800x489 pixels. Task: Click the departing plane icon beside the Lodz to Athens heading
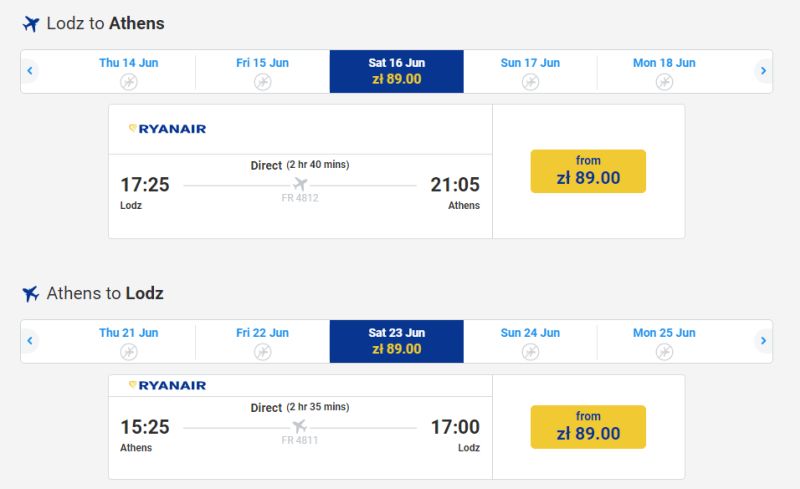(x=31, y=23)
